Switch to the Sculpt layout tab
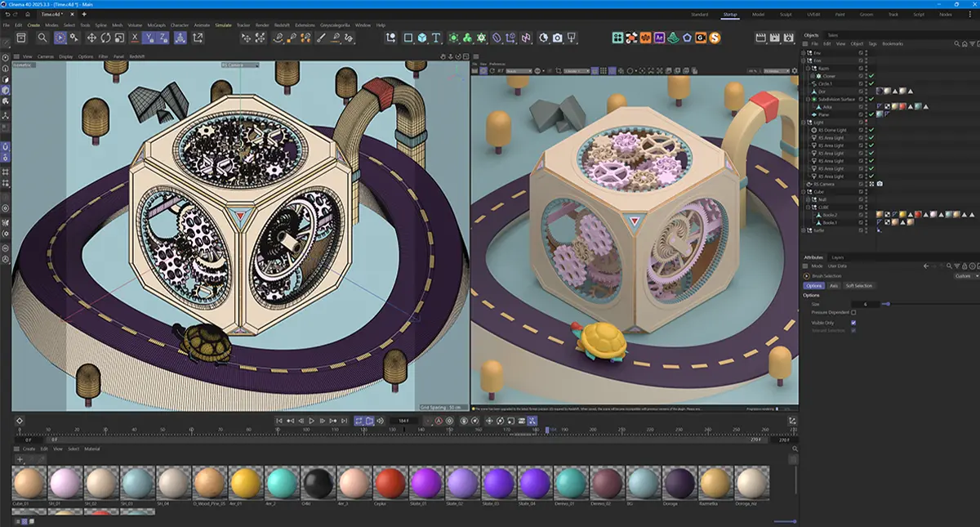Screen dimensions: 980x527 [785, 14]
